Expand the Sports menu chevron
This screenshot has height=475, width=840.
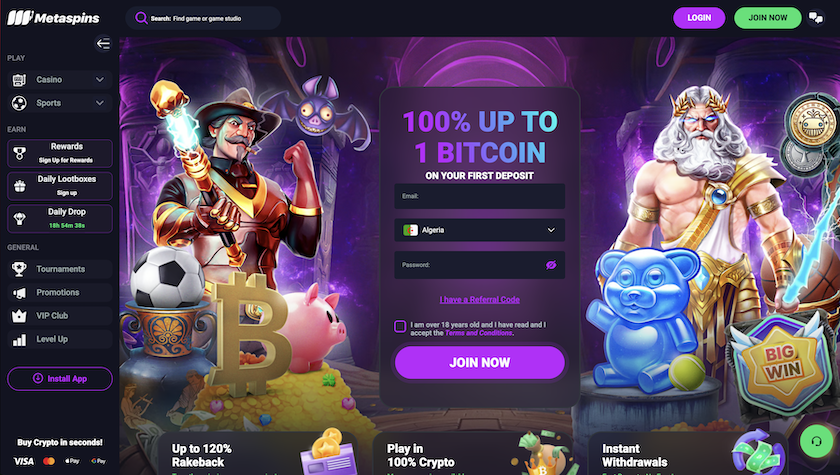[100, 103]
